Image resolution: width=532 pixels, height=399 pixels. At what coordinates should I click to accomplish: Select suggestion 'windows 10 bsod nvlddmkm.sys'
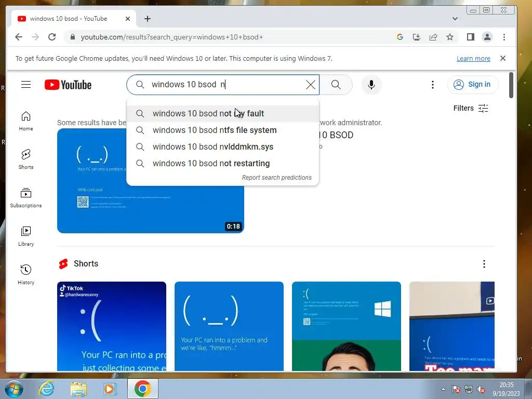tap(222, 147)
